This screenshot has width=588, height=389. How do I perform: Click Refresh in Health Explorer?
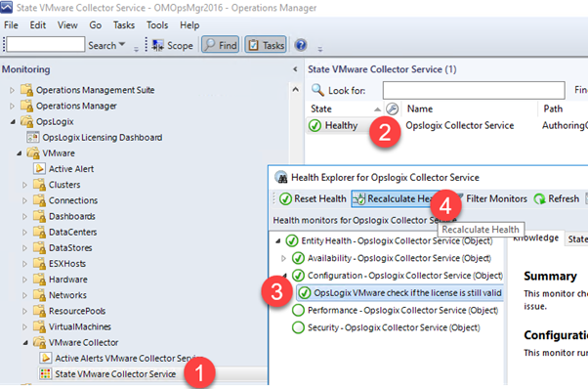click(x=557, y=198)
